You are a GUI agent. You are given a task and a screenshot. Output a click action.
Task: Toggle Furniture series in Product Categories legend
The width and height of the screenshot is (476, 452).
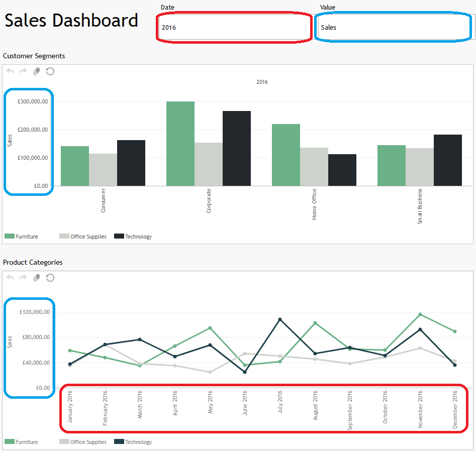(21, 441)
